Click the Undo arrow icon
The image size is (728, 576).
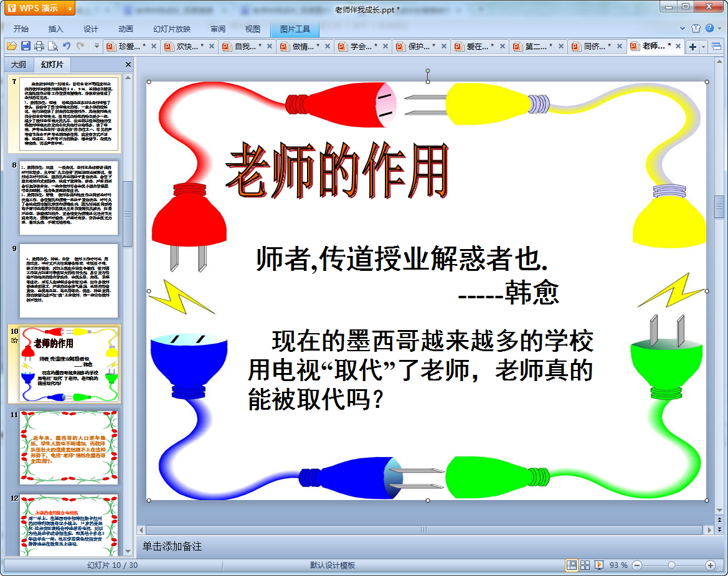67,46
